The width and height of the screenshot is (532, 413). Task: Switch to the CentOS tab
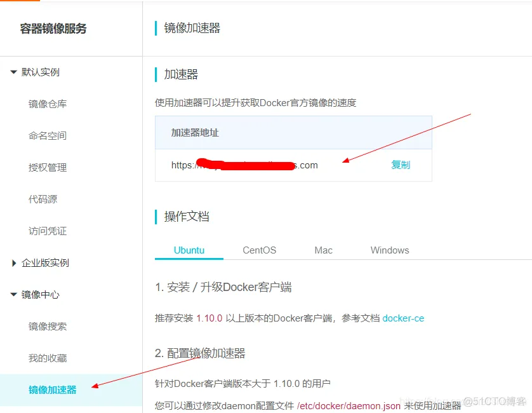(259, 250)
